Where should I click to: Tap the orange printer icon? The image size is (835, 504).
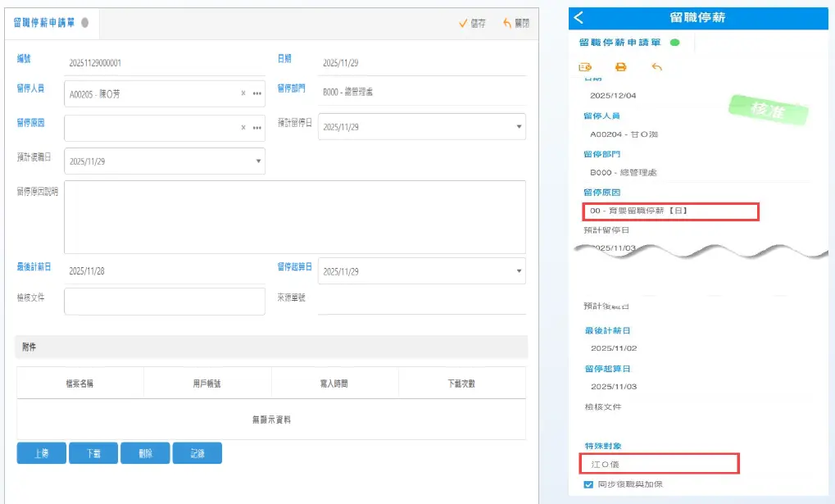coord(621,66)
